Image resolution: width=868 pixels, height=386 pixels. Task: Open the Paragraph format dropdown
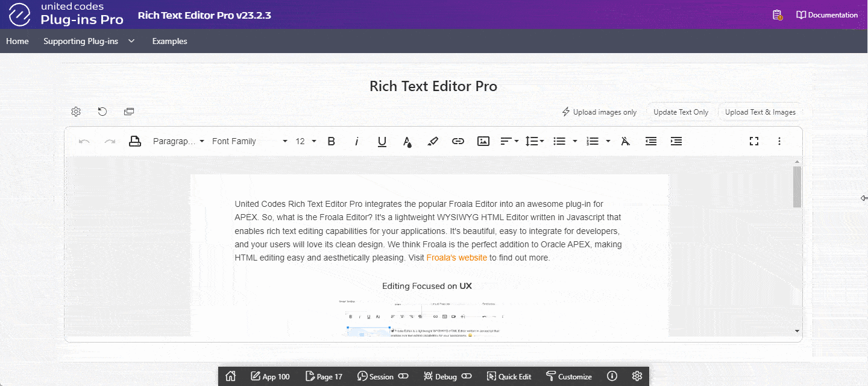(x=178, y=141)
